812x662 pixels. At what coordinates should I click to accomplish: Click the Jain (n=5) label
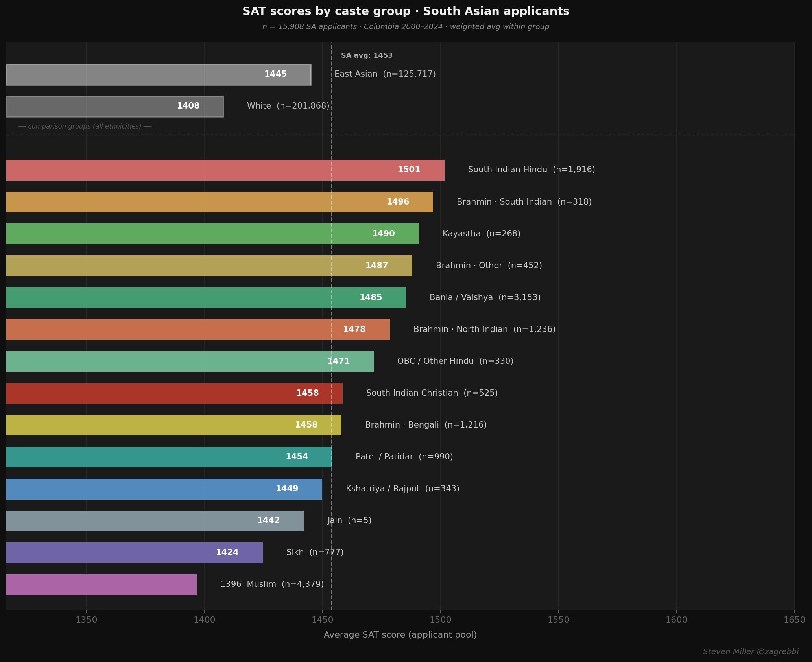tap(349, 520)
